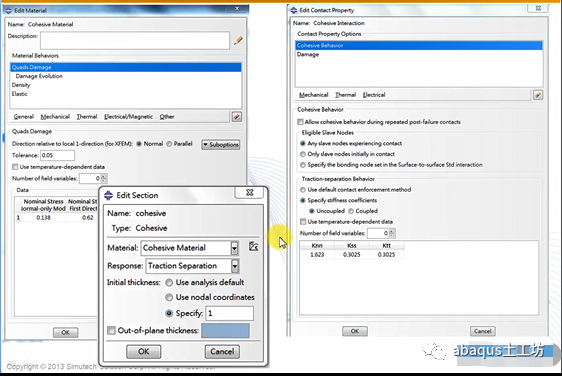Click Cancel in Edit Contact Property window
Screen dimensions: 562x376
point(482,331)
